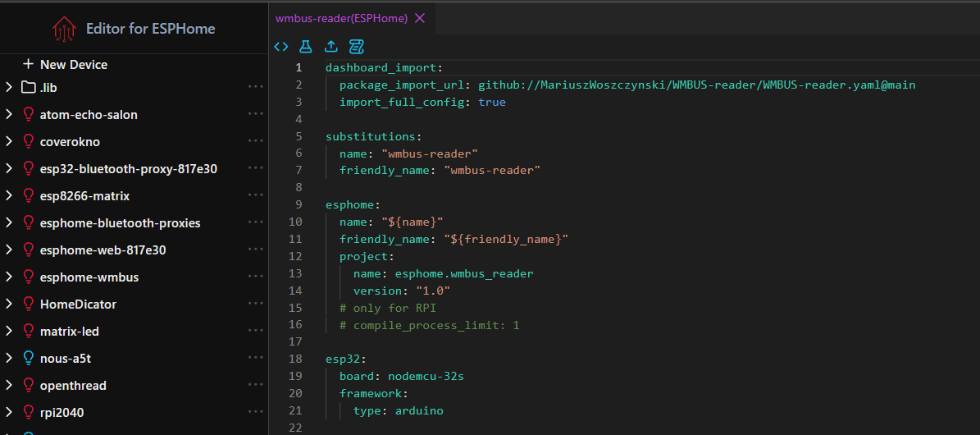
Task: Click the flask test icon in editor toolbar
Action: point(306,47)
